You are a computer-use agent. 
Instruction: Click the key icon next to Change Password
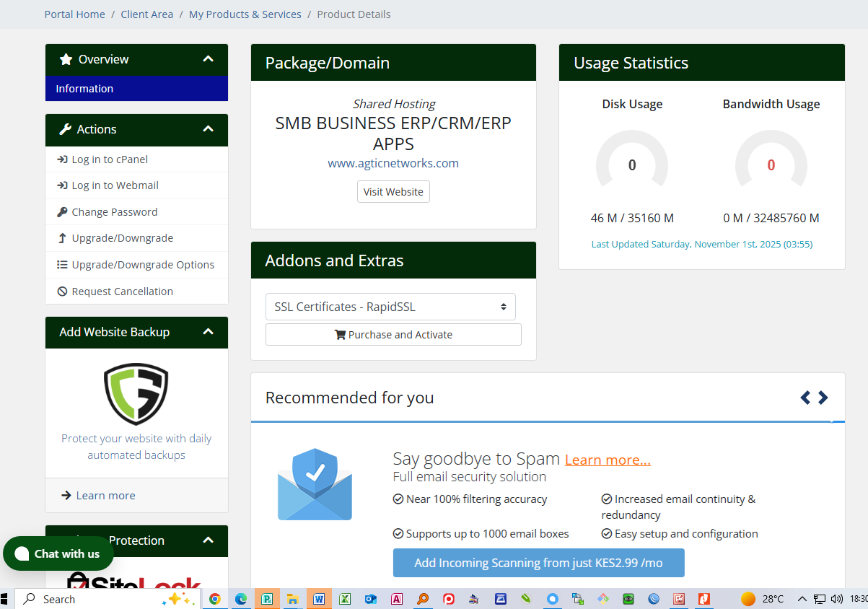(x=61, y=211)
